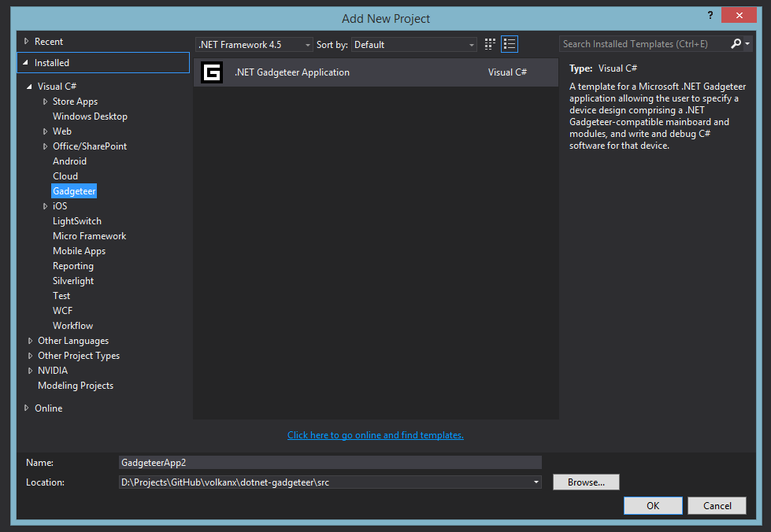Image resolution: width=771 pixels, height=532 pixels.
Task: Select the List view display icon
Action: tap(509, 44)
